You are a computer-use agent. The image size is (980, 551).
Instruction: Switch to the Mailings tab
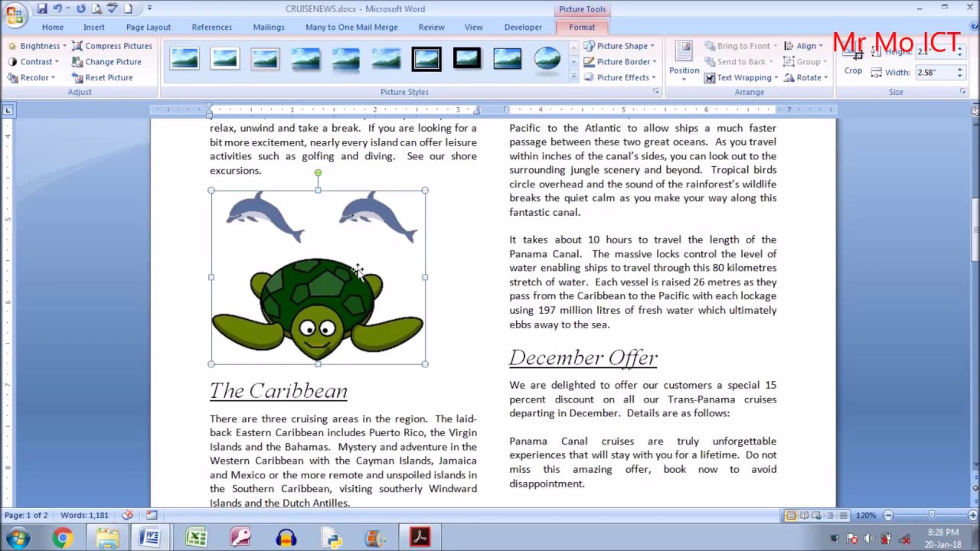tap(269, 27)
